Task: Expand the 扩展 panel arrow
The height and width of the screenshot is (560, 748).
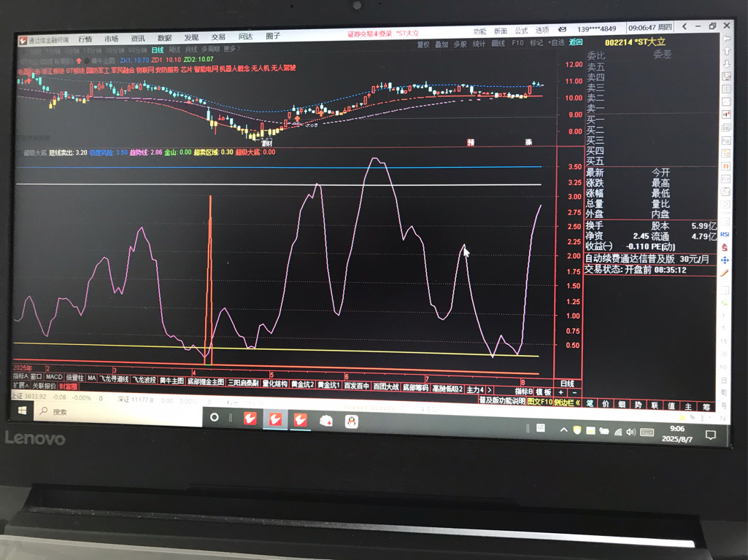Action: point(21,385)
